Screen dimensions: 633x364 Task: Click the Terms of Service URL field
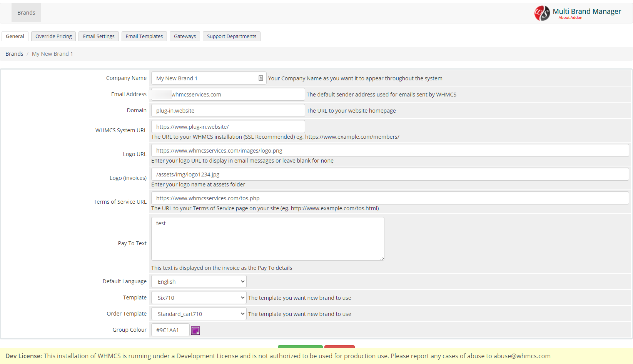390,198
